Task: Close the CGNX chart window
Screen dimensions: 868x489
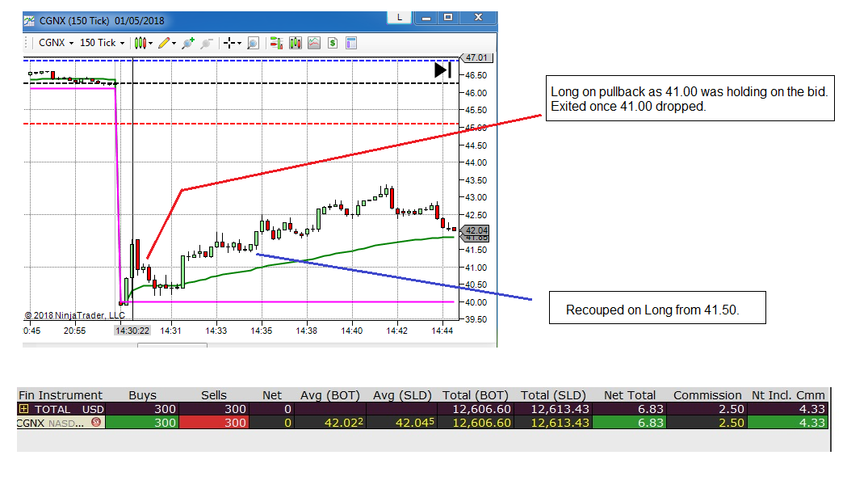Action: click(x=478, y=18)
